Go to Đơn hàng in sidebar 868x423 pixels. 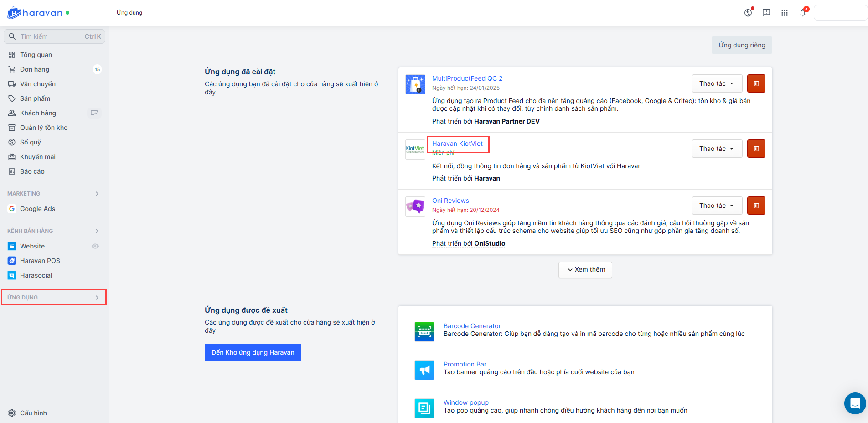point(35,69)
